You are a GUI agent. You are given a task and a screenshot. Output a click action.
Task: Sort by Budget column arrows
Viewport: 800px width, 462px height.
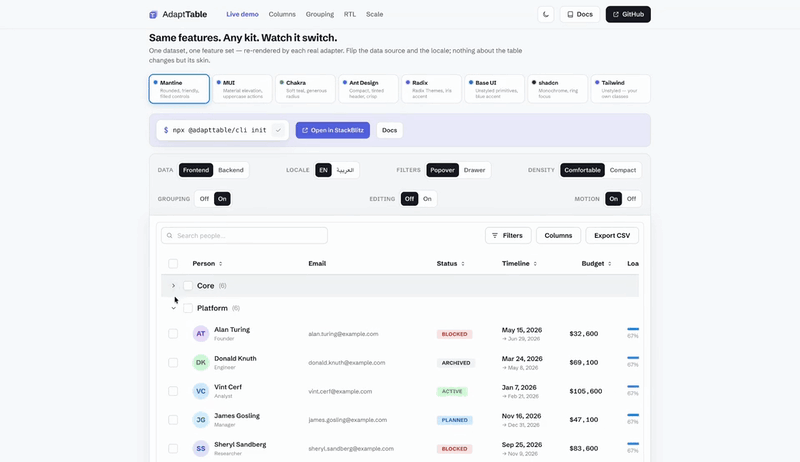click(609, 264)
